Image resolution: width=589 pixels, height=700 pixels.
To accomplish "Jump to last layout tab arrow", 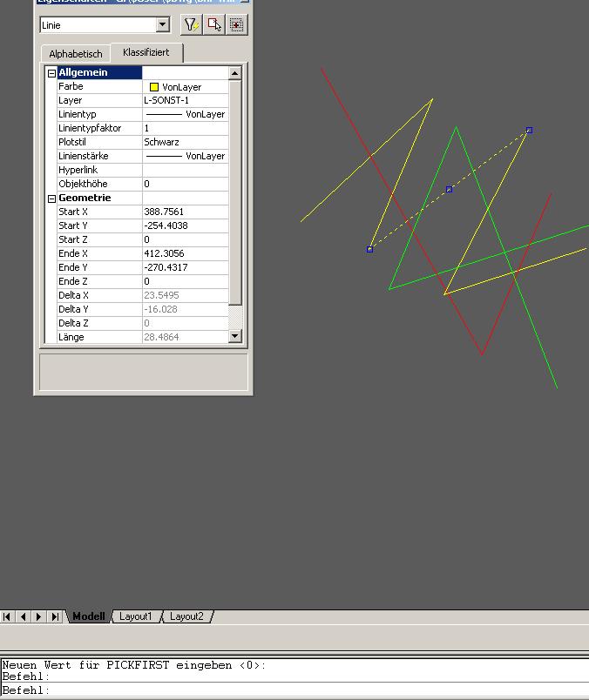I will click(55, 616).
